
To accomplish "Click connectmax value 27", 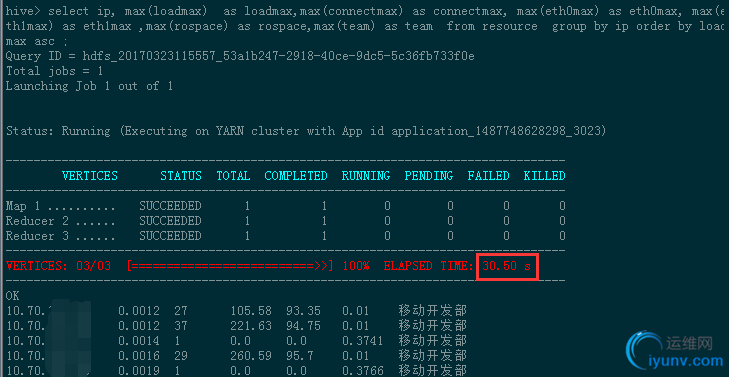I will point(181,311).
